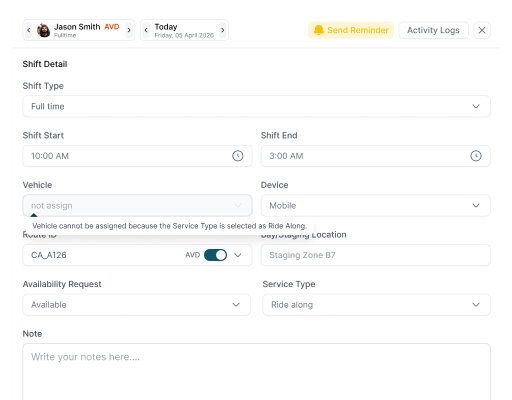This screenshot has width=512, height=400.
Task: Open clock picker for Shift End
Action: [476, 156]
